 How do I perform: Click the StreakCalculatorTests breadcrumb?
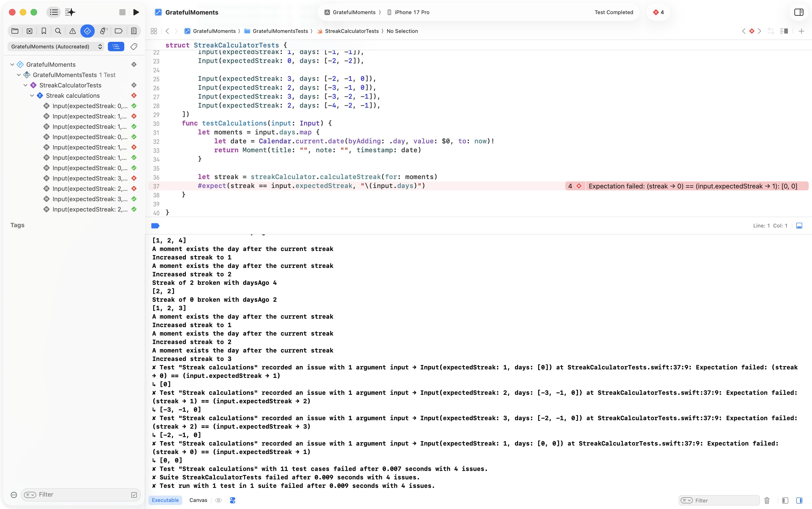348,31
